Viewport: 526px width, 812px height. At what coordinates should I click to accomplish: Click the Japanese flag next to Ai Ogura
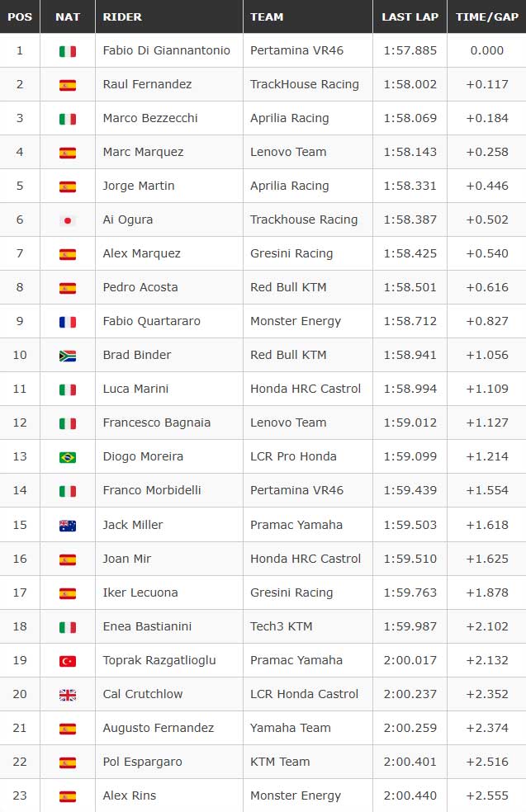coord(68,220)
